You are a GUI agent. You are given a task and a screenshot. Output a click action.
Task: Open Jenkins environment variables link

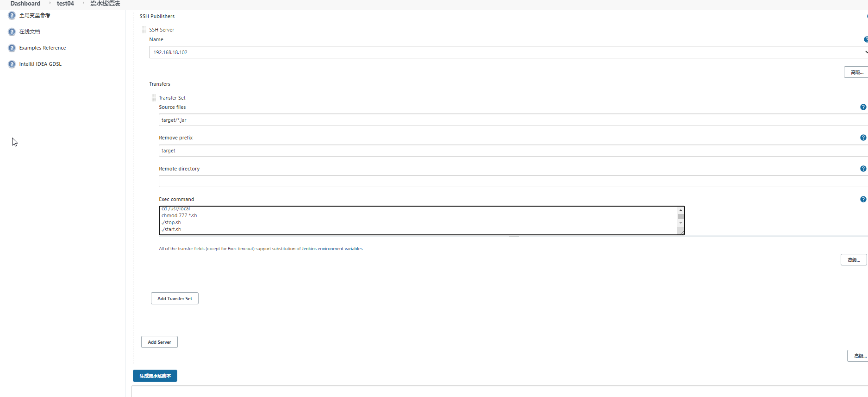(332, 249)
